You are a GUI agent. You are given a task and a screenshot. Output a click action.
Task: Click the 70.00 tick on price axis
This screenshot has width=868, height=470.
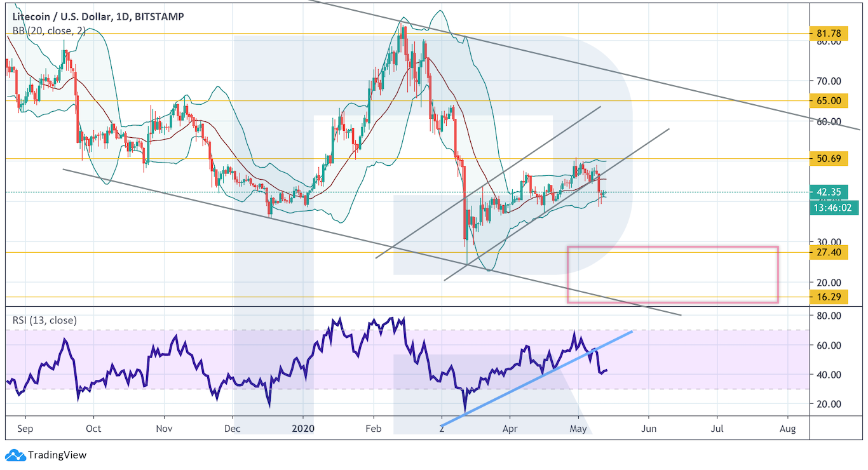829,81
